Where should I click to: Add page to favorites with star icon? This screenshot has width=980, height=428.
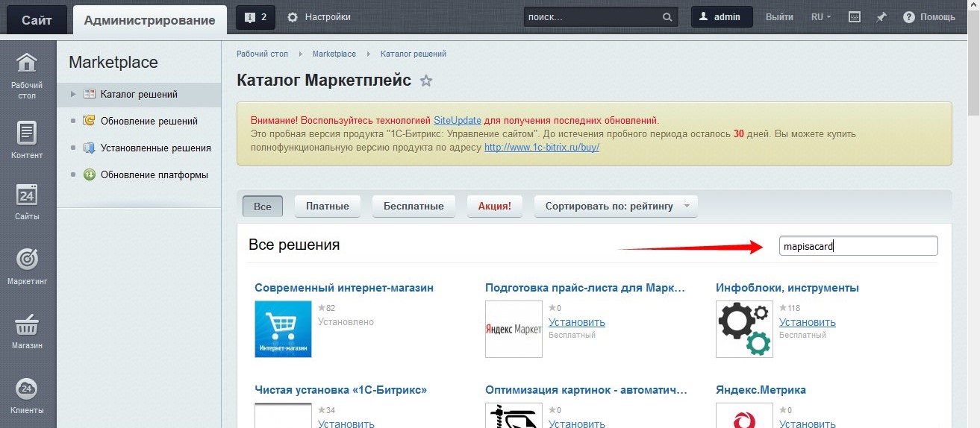426,81
